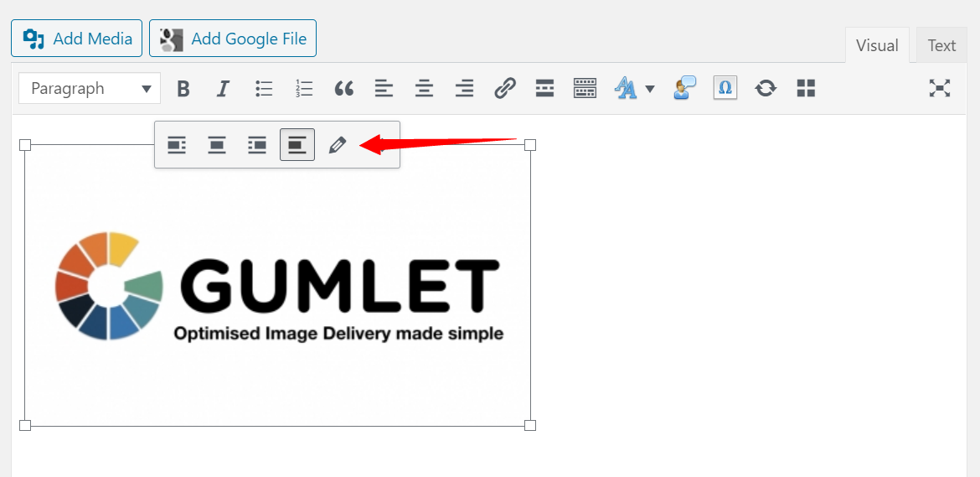Screen dimensions: 980x477
Task: Click the top-left image resize handle
Action: (x=25, y=145)
